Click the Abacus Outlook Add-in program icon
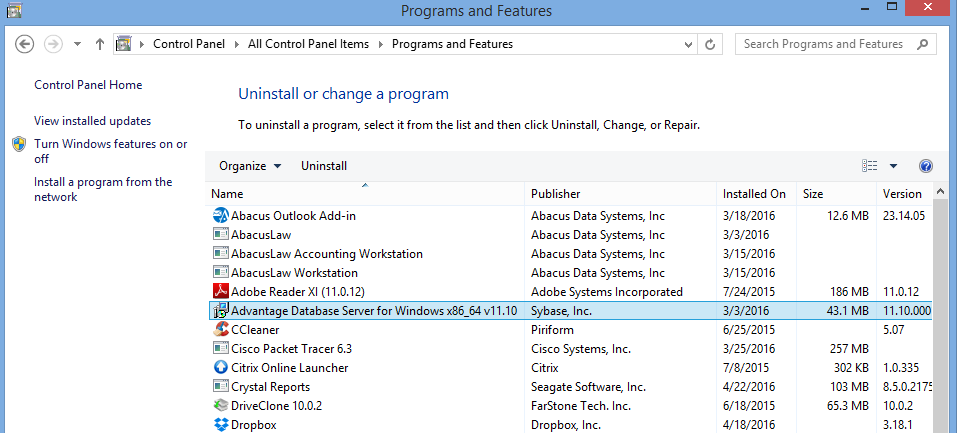Viewport: 957px width, 433px height. pyautogui.click(x=220, y=216)
